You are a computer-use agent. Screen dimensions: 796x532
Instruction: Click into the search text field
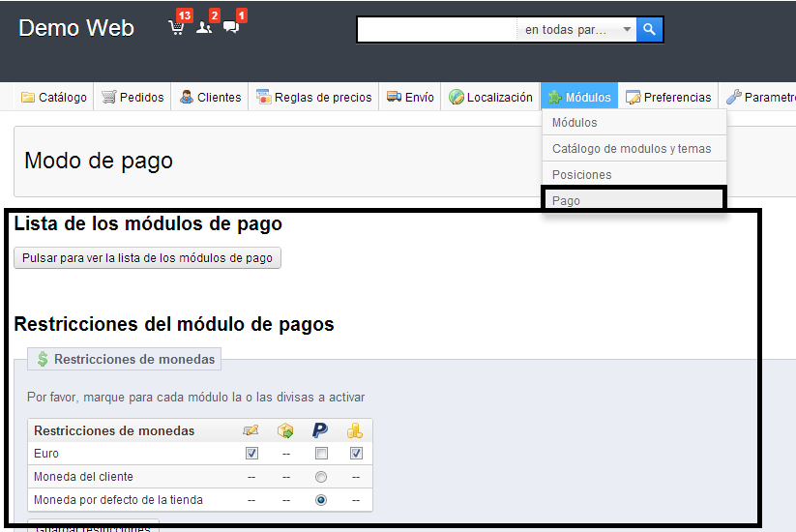(437, 29)
